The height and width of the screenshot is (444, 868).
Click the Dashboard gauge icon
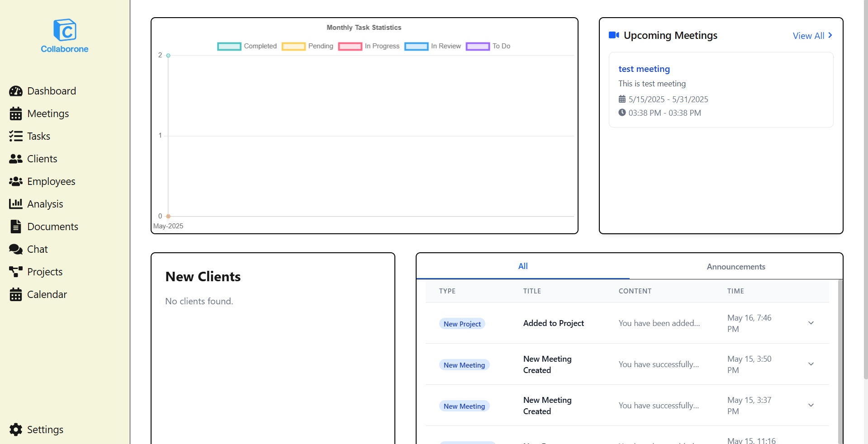point(16,91)
